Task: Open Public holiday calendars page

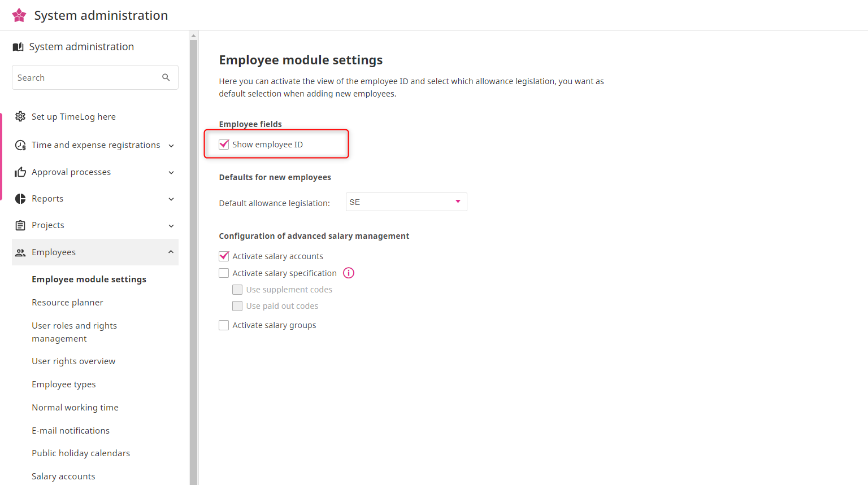Action: (81, 453)
